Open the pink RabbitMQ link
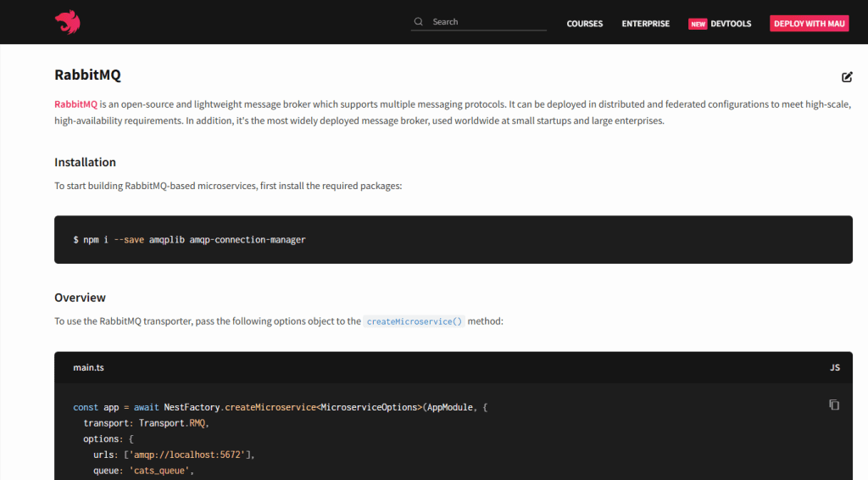The image size is (868, 480). 75,104
